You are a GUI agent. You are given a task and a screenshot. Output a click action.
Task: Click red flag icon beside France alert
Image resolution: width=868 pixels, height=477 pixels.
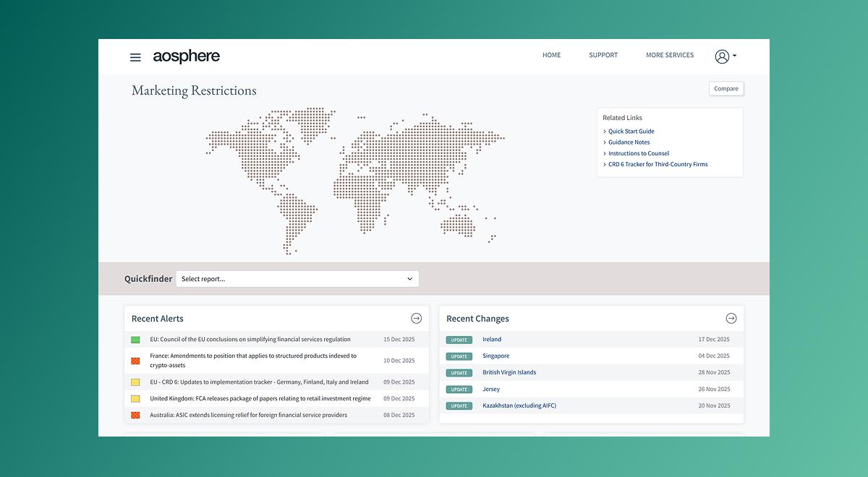[135, 361]
